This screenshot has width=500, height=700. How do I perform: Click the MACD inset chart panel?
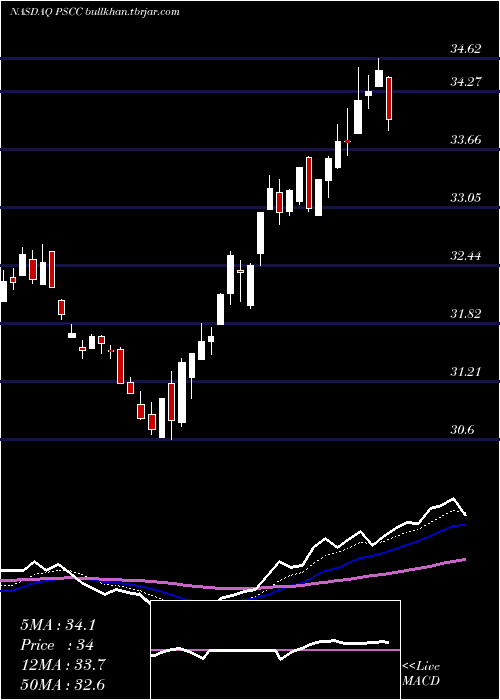[x=275, y=650]
